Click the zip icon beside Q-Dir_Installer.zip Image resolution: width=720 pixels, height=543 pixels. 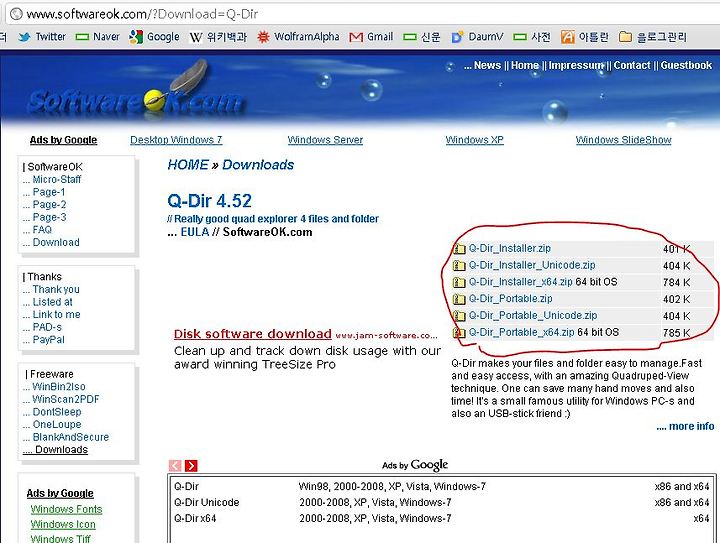click(x=459, y=249)
